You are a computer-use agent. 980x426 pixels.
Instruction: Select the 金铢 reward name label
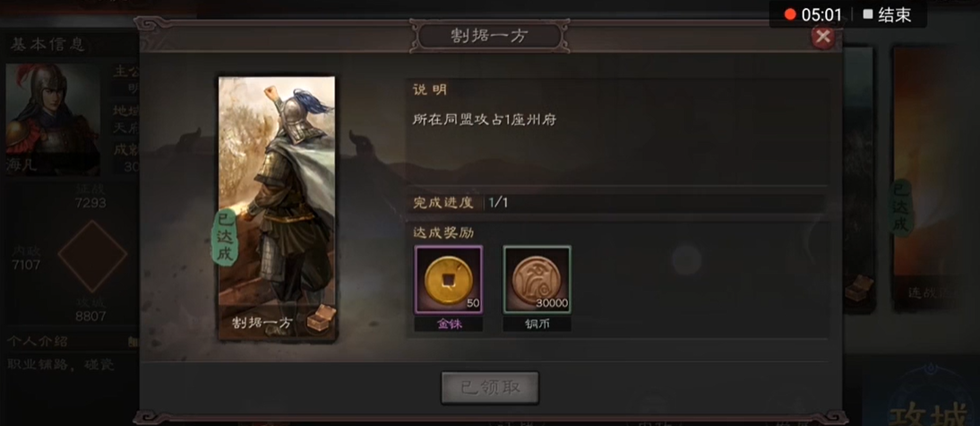[x=448, y=324]
